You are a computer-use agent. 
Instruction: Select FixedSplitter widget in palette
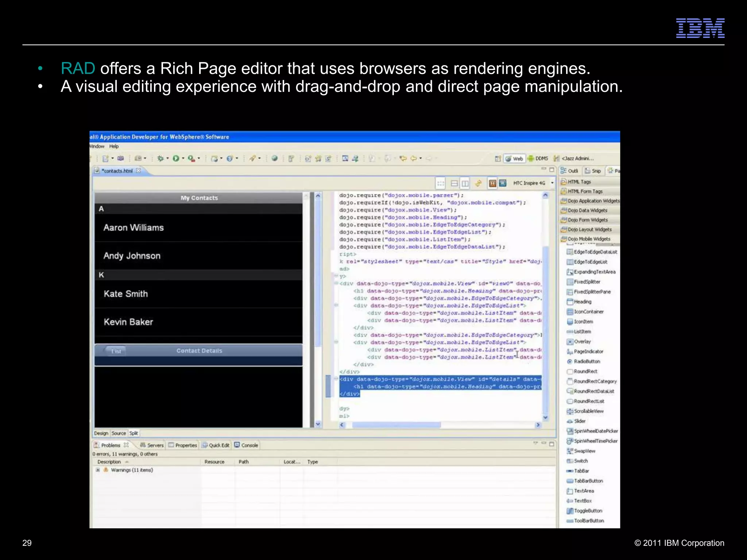point(583,281)
